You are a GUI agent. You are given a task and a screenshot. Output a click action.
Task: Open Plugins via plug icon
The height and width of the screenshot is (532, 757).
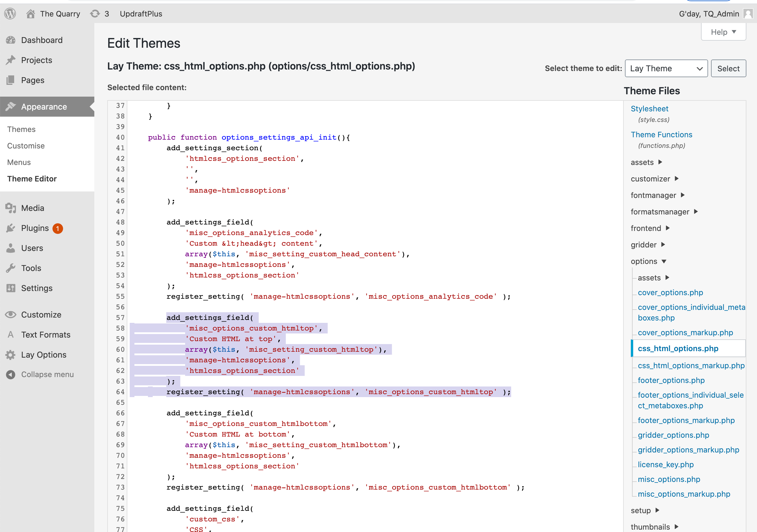pos(11,228)
